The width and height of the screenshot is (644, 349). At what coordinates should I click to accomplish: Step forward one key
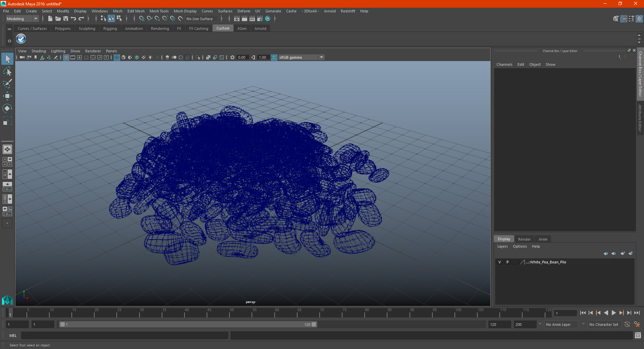click(x=622, y=313)
